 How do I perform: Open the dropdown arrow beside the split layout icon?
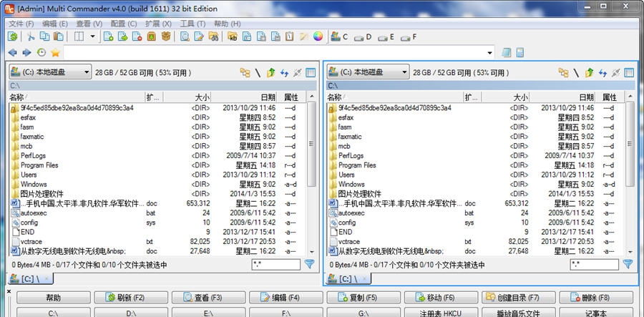pos(92,36)
